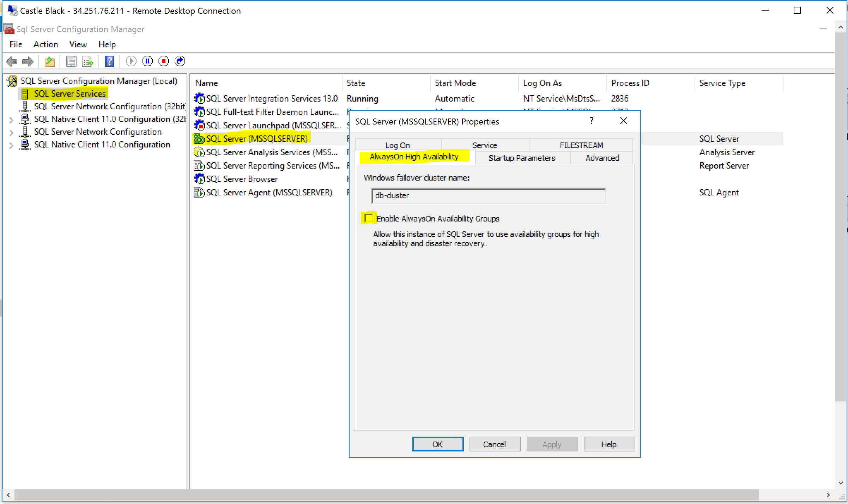Image resolution: width=848 pixels, height=504 pixels.
Task: Click the Up one level folder icon
Action: coord(50,61)
